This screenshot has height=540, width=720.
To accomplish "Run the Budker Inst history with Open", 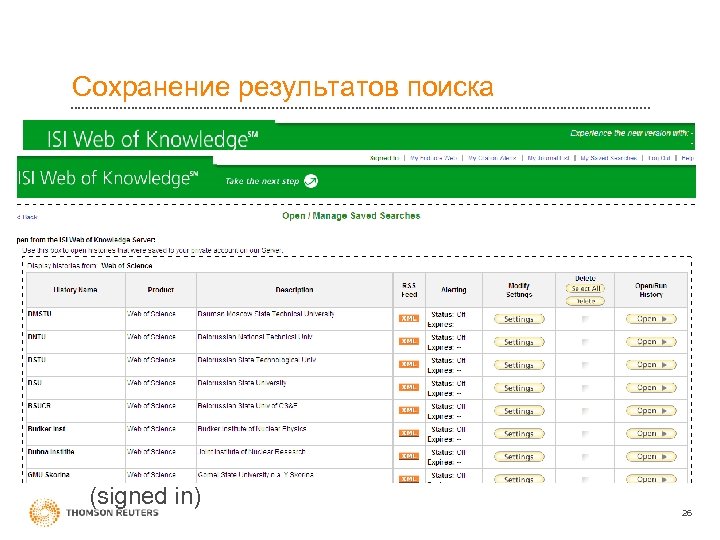I will (x=651, y=433).
